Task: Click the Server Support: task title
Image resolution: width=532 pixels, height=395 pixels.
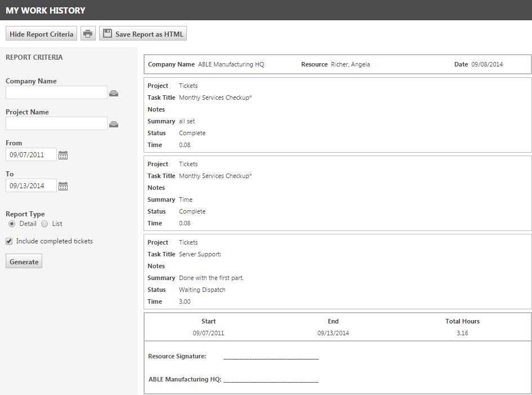Action: pyautogui.click(x=200, y=254)
